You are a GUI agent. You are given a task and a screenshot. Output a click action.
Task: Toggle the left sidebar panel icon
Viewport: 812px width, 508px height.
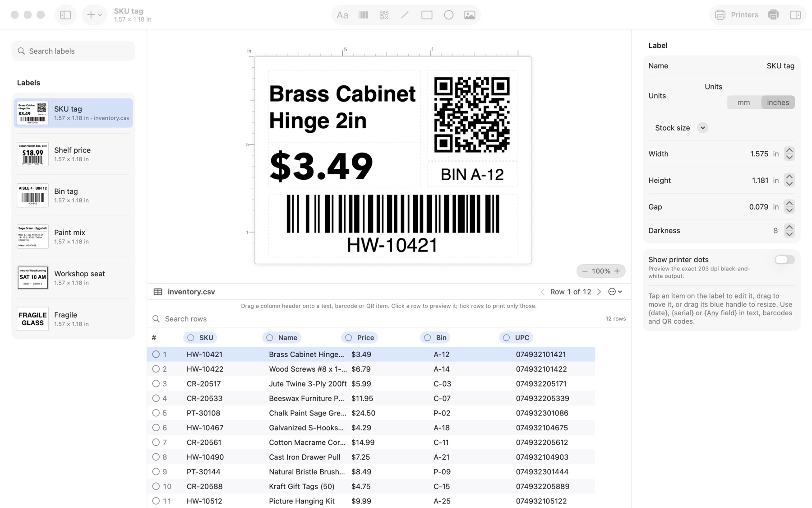pos(65,15)
